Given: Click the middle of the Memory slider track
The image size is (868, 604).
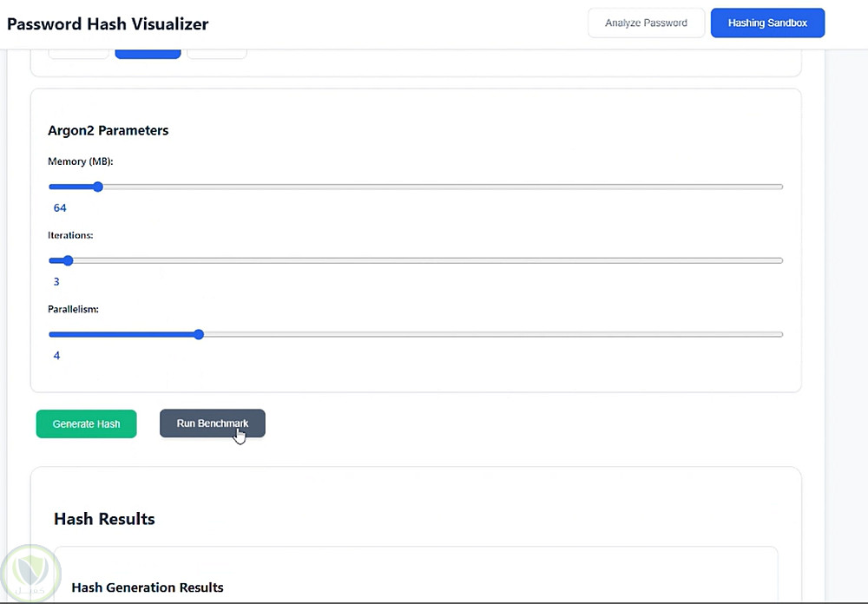Looking at the screenshot, I should click(416, 187).
